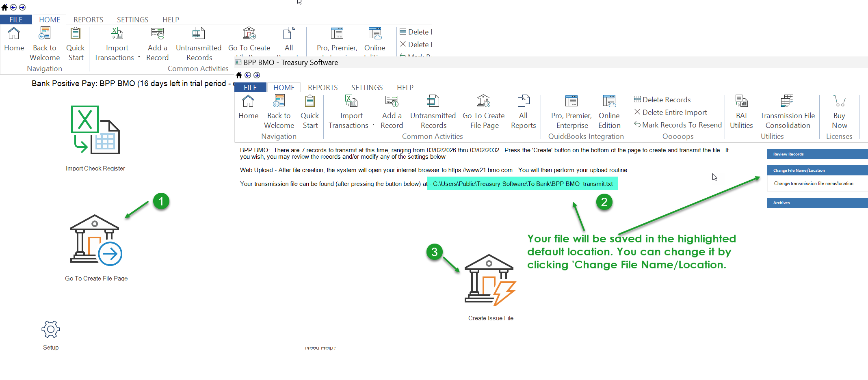Viewport: 868px width, 380px height.
Task: Click Change transmission file name/location link
Action: click(x=814, y=184)
